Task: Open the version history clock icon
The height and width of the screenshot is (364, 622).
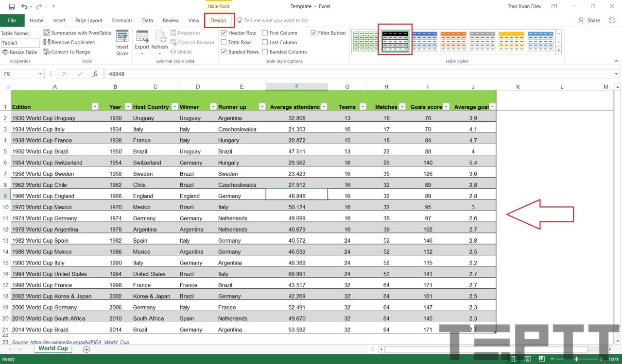Action: coord(612,20)
